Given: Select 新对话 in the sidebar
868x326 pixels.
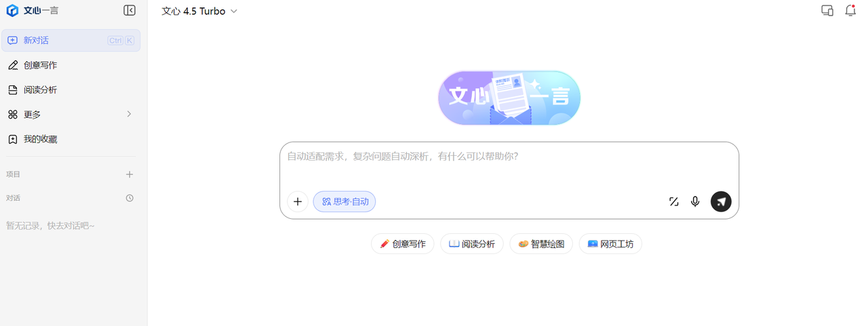Looking at the screenshot, I should coord(71,40).
